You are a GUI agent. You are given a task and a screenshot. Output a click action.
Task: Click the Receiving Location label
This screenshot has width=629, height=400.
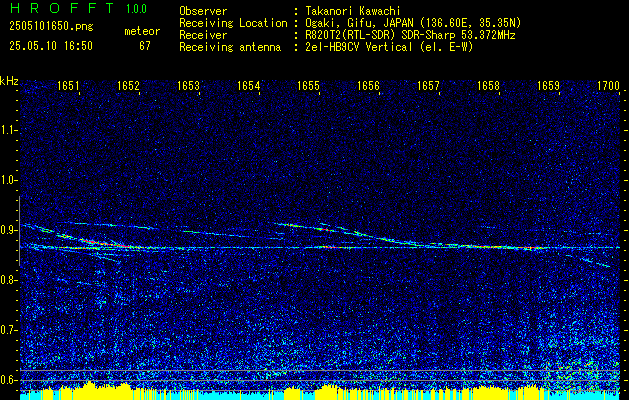[x=233, y=23]
